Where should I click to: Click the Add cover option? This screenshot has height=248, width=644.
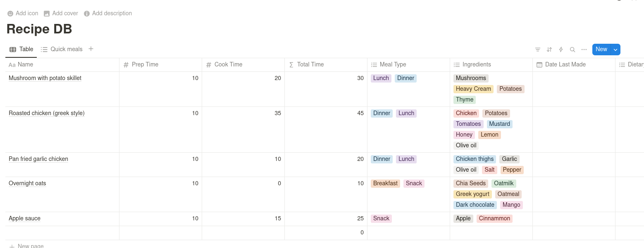[x=61, y=13]
